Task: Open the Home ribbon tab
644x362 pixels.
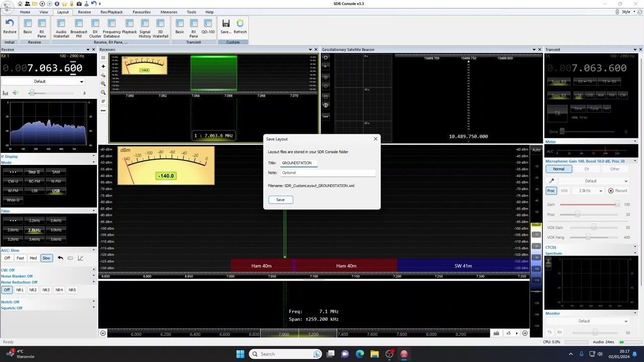Action: [25, 12]
